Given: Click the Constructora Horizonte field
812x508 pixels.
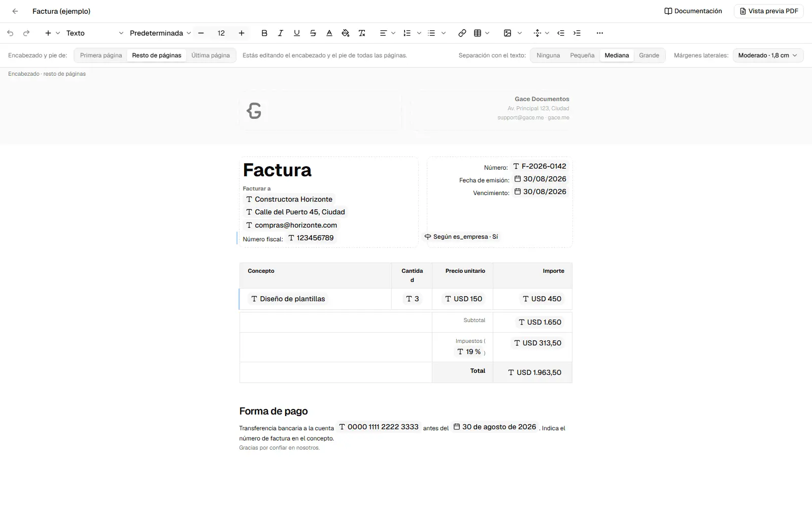Looking at the screenshot, I should [289, 199].
